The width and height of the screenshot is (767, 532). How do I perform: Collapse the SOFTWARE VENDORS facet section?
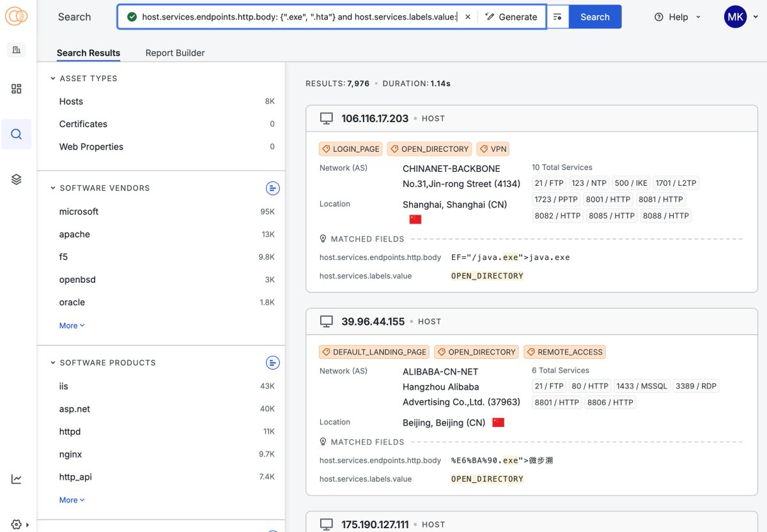(54, 188)
